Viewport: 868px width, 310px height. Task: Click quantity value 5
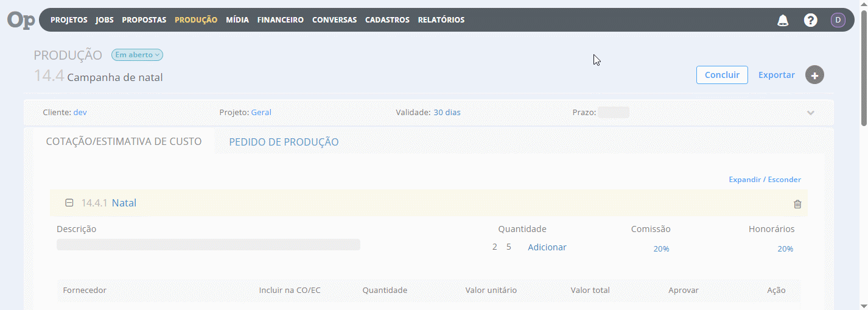[x=509, y=247]
